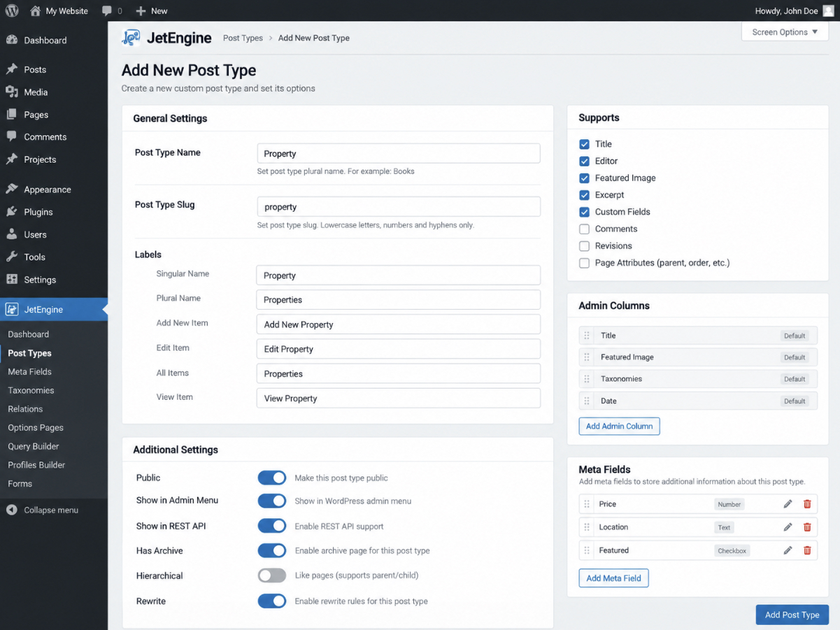Click the JetEngine logo in the header
Image resolution: width=840 pixels, height=630 pixels.
[131, 38]
